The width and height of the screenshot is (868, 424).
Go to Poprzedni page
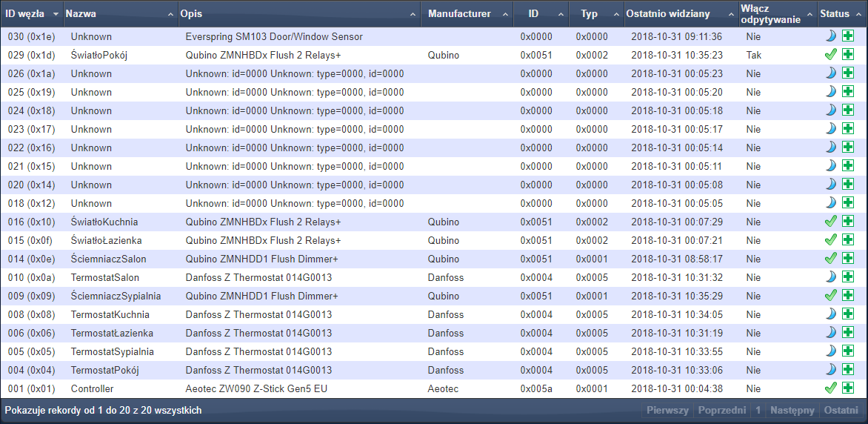coord(722,411)
